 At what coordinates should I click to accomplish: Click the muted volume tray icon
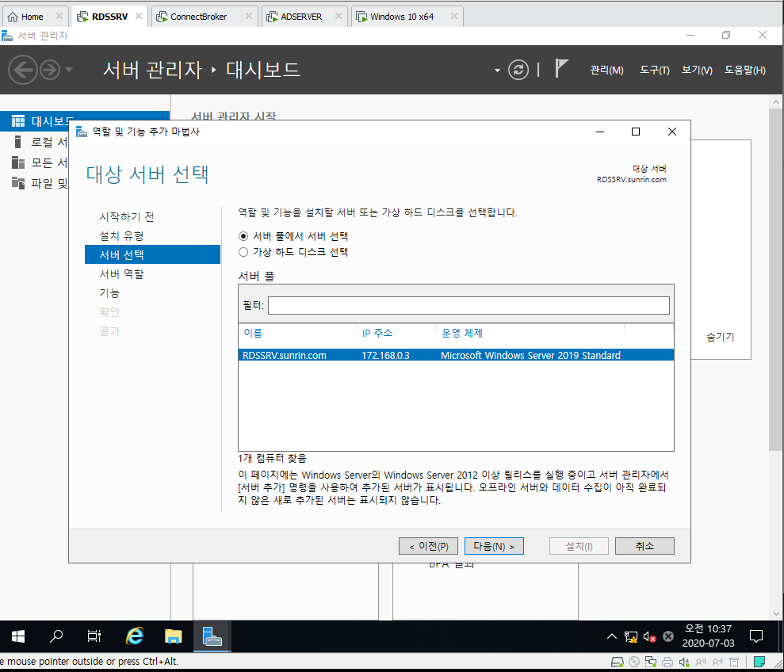point(649,636)
